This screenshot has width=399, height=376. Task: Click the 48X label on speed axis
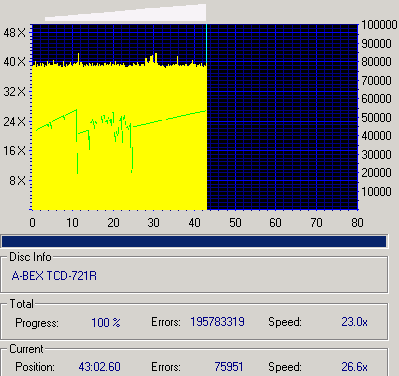(14, 33)
